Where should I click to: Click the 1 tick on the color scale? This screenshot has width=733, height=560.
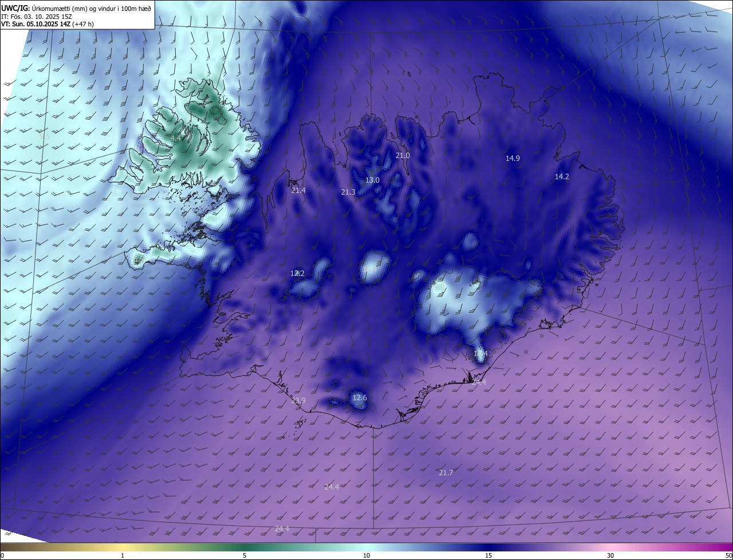pyautogui.click(x=123, y=555)
